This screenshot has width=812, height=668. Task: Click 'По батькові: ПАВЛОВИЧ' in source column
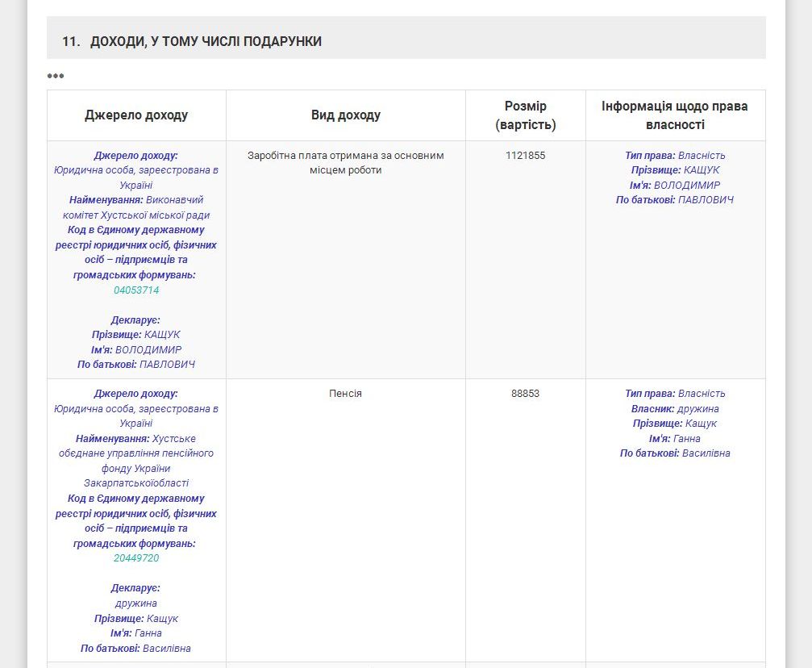136,365
